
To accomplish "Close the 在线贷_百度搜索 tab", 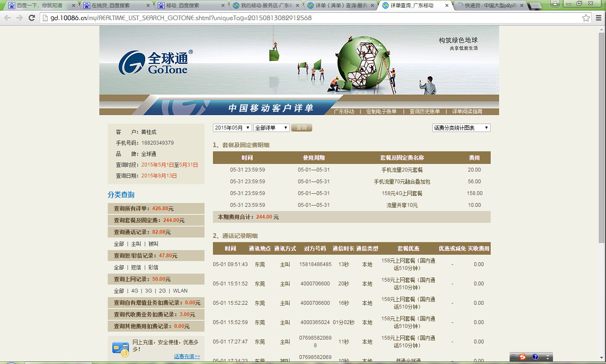I will pos(148,5).
